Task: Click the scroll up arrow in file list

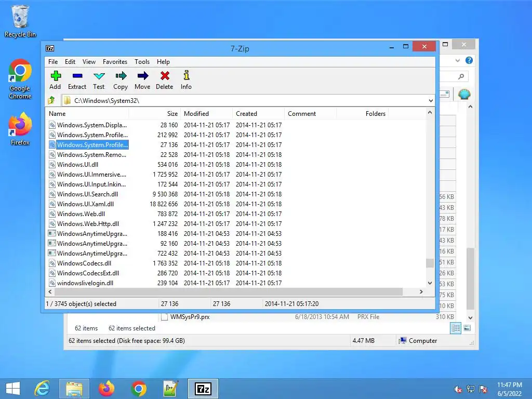Action: (430, 112)
